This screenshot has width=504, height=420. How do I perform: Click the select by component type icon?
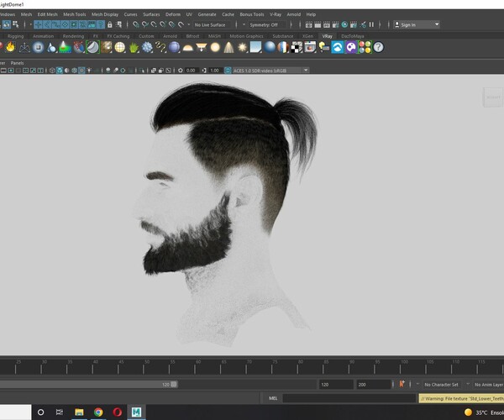(15, 24)
